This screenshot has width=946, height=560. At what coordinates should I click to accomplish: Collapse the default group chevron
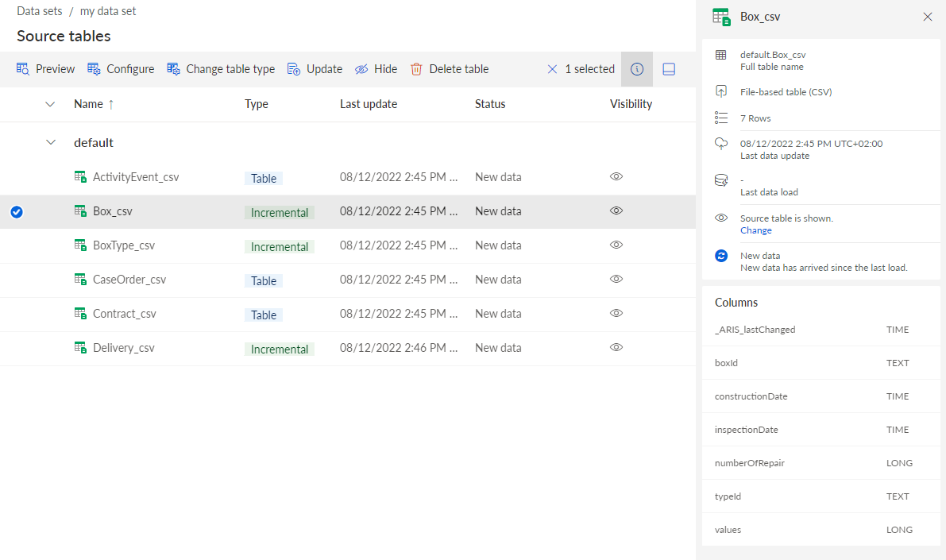tap(51, 142)
